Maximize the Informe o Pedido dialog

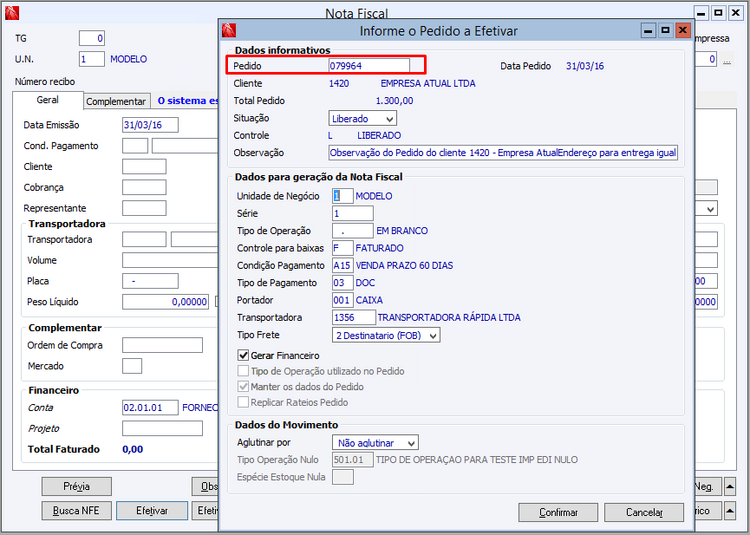click(x=665, y=31)
